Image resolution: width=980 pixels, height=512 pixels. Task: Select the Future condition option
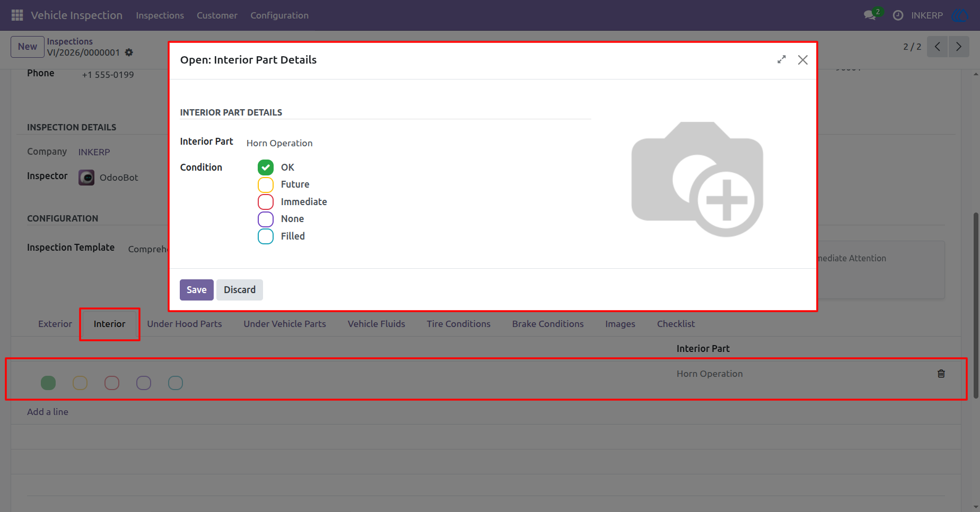tap(266, 184)
